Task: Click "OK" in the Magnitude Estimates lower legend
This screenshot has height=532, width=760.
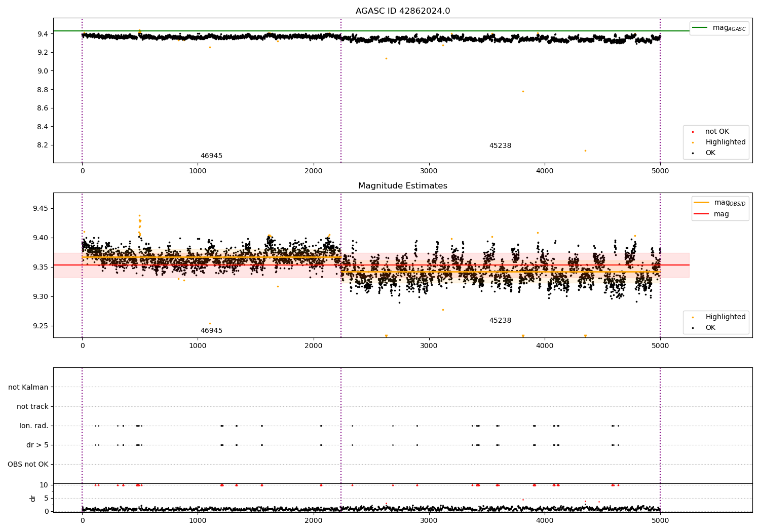Action: [710, 328]
